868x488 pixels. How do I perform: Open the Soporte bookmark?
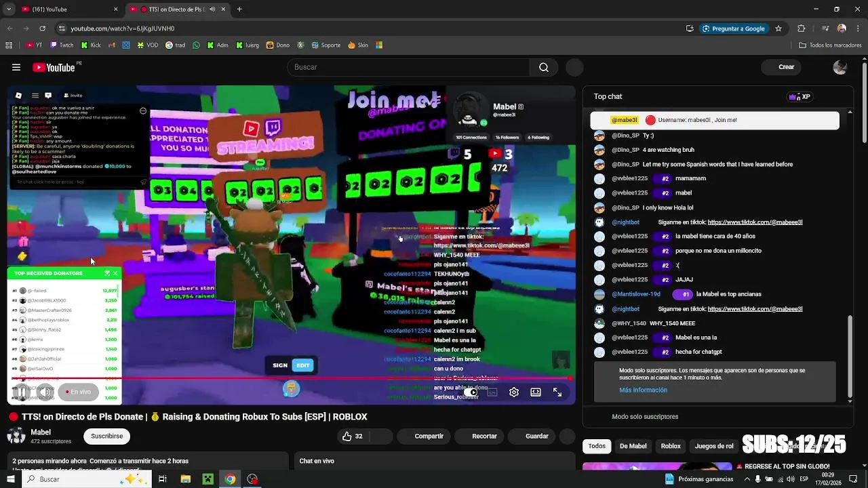point(326,45)
